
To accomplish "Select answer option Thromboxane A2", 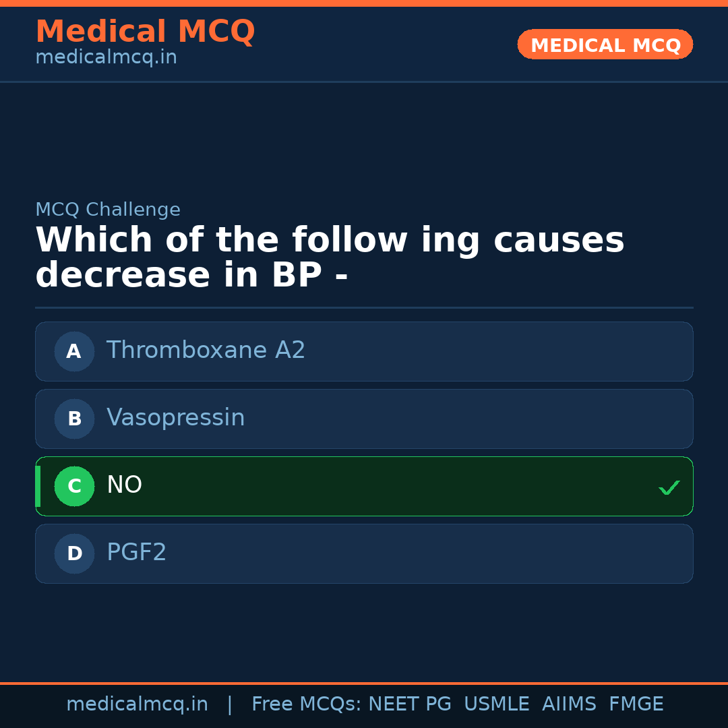I will [x=206, y=351].
